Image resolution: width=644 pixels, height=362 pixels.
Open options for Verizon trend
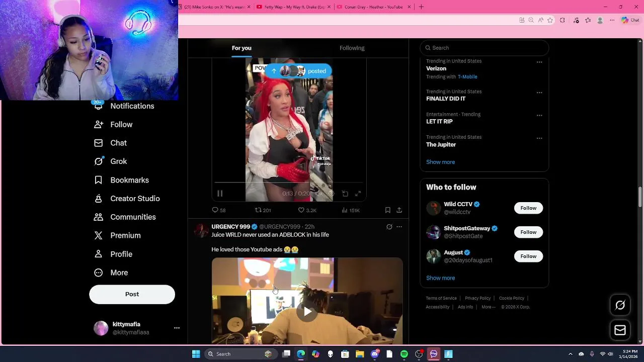(539, 62)
